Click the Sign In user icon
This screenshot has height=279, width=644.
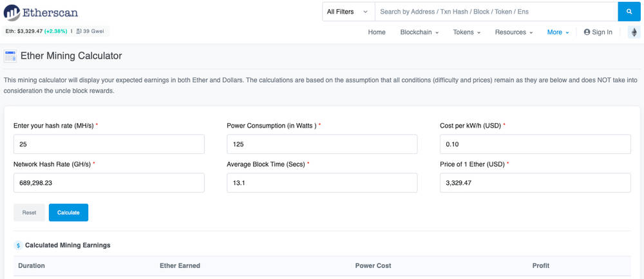pos(587,32)
